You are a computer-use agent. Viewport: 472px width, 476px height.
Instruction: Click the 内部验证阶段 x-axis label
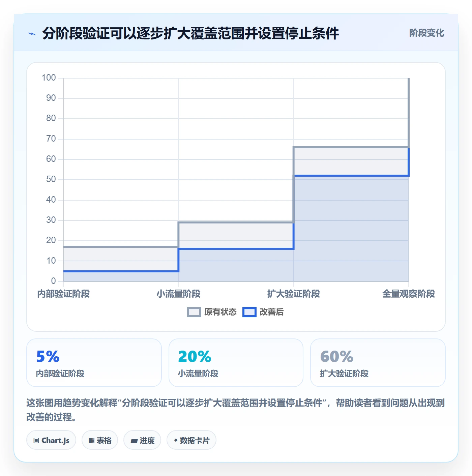pyautogui.click(x=63, y=294)
